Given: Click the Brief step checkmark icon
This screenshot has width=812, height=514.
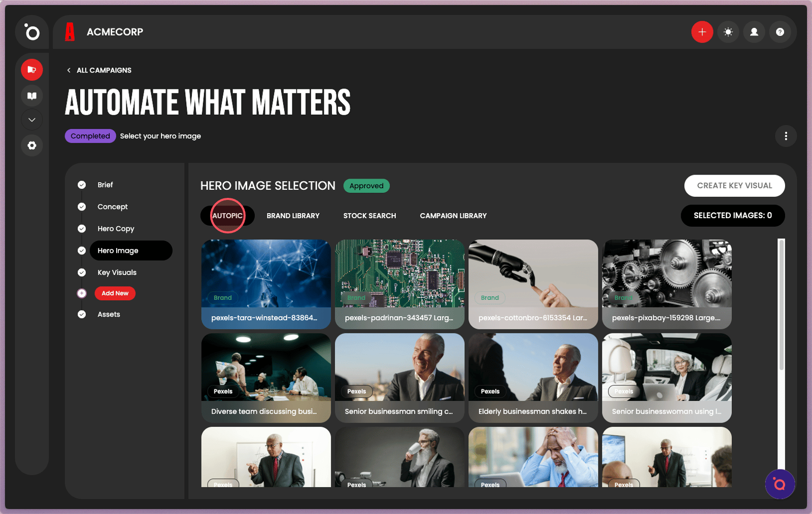Looking at the screenshot, I should point(82,185).
